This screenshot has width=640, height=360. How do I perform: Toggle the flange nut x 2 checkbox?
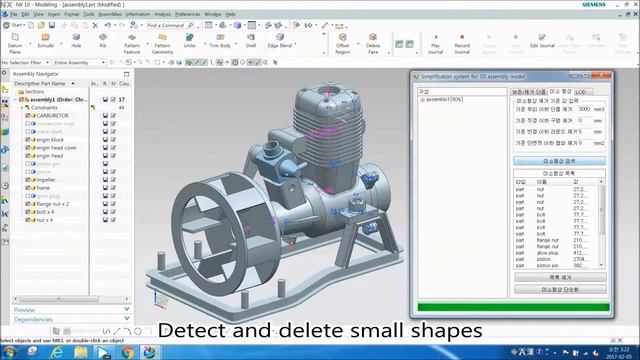click(x=28, y=204)
